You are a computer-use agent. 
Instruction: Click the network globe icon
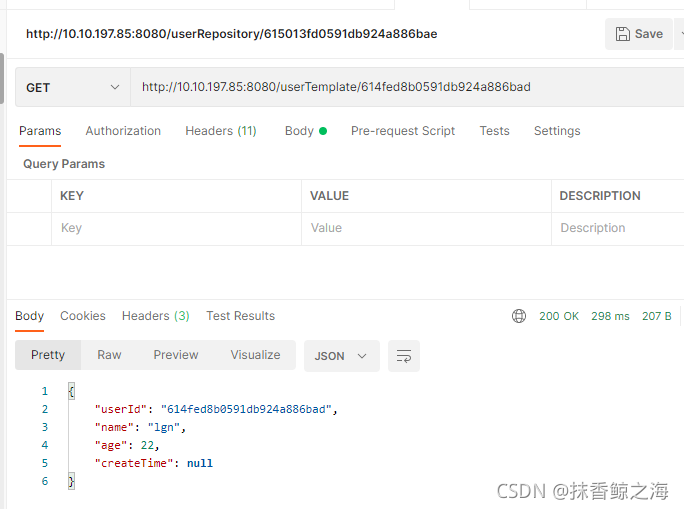[x=519, y=316]
